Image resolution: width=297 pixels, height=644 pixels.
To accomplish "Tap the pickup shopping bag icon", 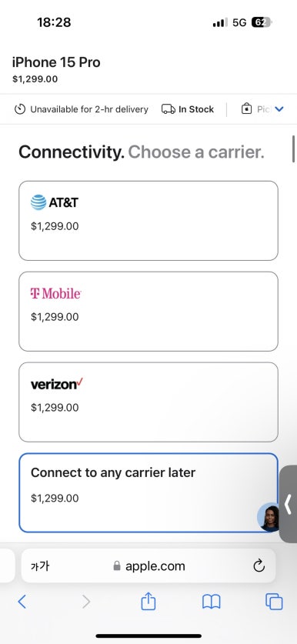I will coord(246,109).
